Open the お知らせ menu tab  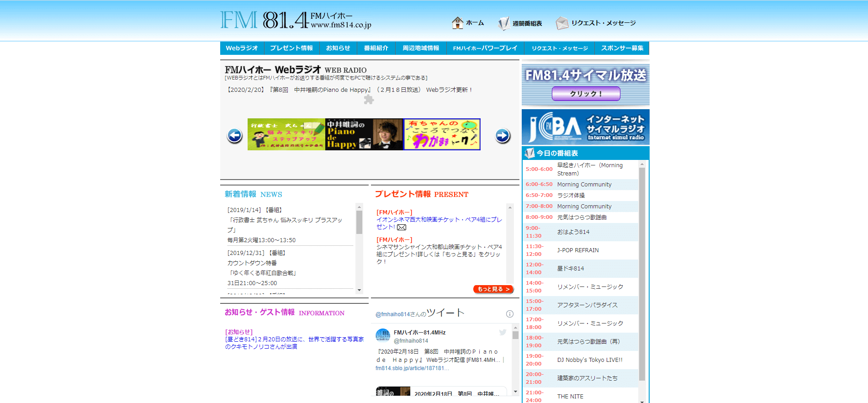338,48
